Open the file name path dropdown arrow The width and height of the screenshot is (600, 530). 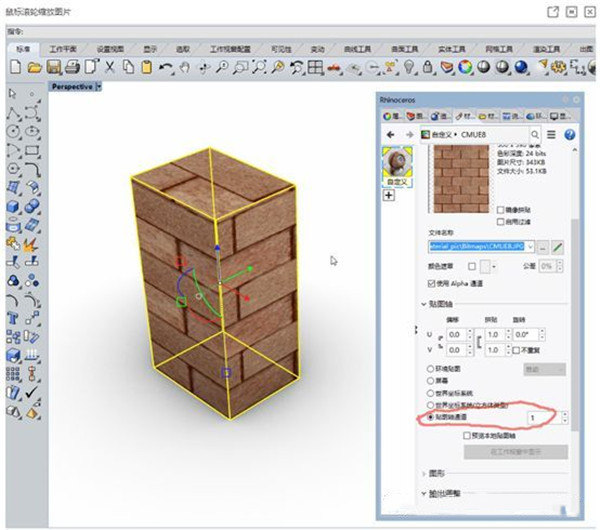click(x=530, y=247)
